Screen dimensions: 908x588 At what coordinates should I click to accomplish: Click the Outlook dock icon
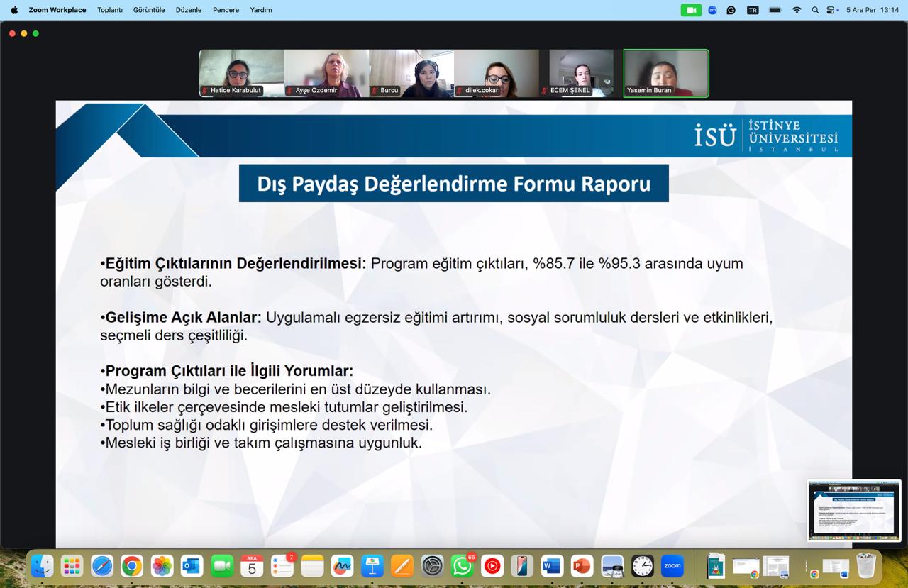click(192, 565)
